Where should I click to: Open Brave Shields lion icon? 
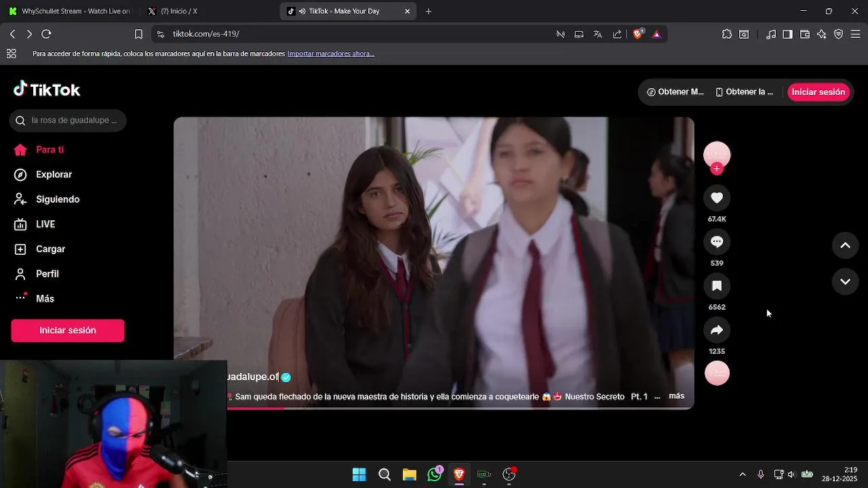[x=638, y=34]
